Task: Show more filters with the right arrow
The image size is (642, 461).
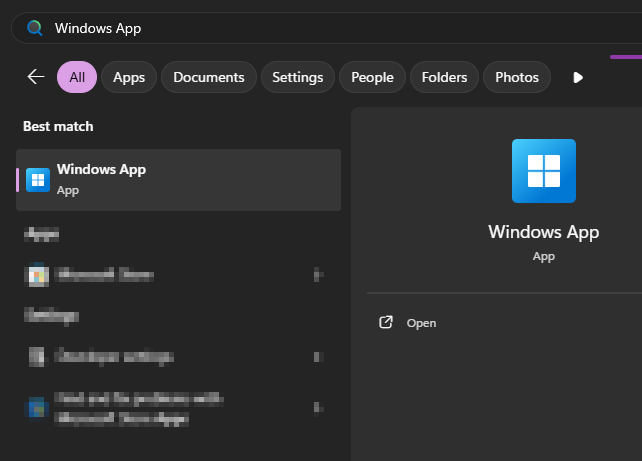Action: pyautogui.click(x=577, y=77)
